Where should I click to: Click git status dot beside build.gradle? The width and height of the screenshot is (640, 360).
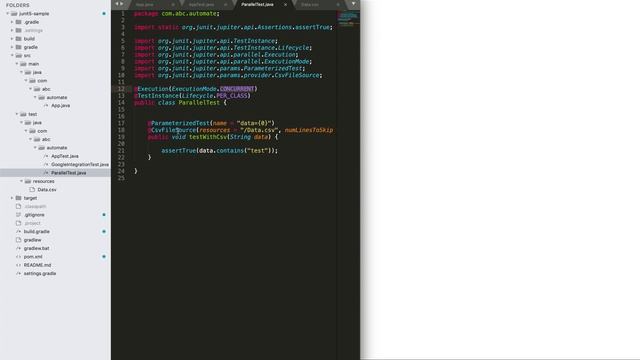coord(104,231)
